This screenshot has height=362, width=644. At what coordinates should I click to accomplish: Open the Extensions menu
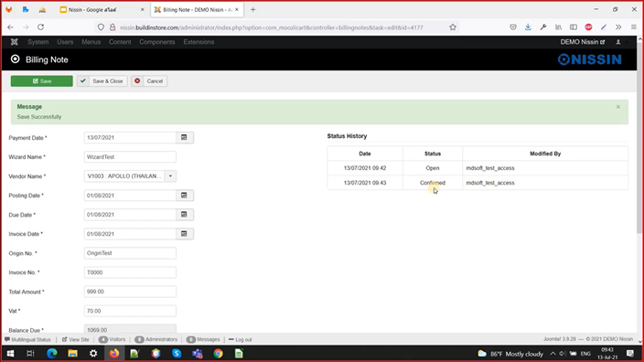point(199,42)
